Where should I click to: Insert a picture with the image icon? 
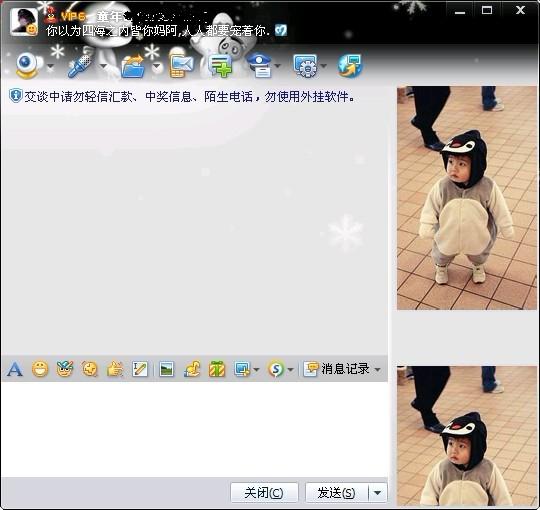(x=167, y=370)
